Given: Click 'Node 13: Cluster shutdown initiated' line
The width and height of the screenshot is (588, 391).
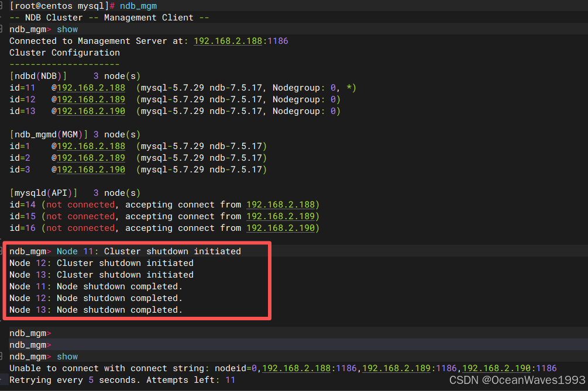Looking at the screenshot, I should click(x=102, y=275).
